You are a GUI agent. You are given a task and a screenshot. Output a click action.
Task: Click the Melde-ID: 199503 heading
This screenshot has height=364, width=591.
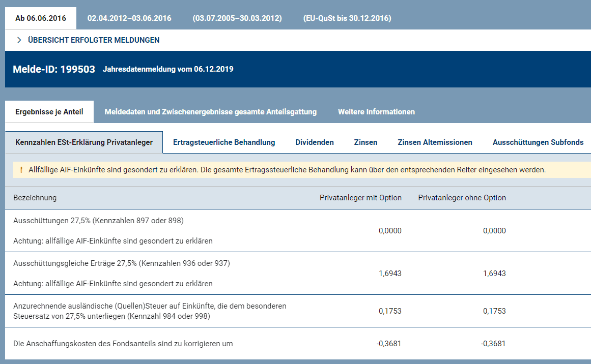click(54, 69)
